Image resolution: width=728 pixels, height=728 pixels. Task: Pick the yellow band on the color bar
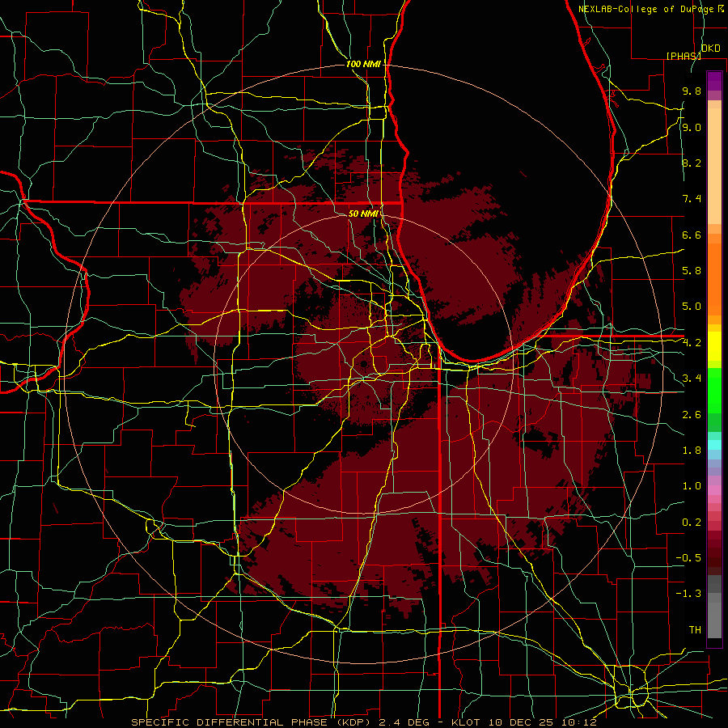pos(714,347)
